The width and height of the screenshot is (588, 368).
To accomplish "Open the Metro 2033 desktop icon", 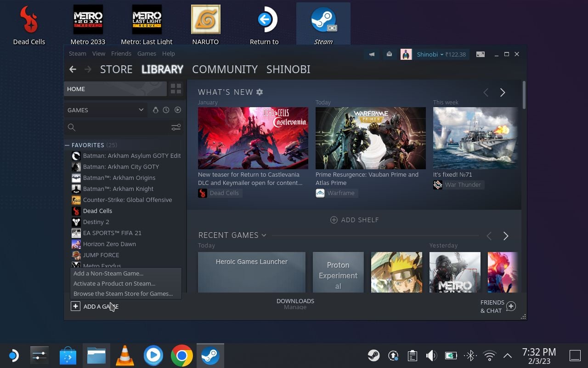I will (88, 25).
